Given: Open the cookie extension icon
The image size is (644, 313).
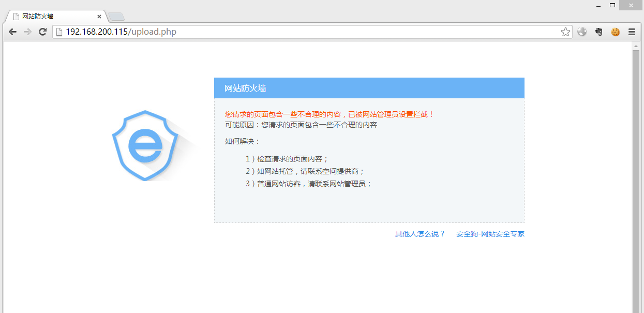Looking at the screenshot, I should [x=615, y=32].
